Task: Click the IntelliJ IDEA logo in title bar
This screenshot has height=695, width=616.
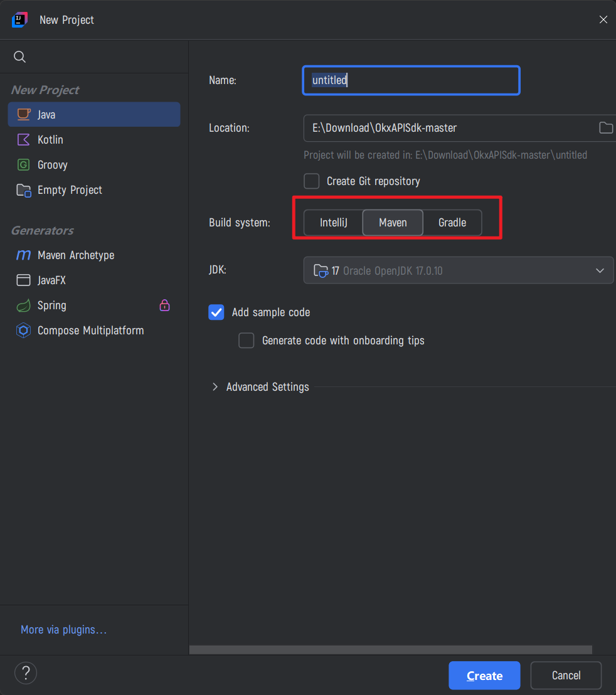Action: 19,19
